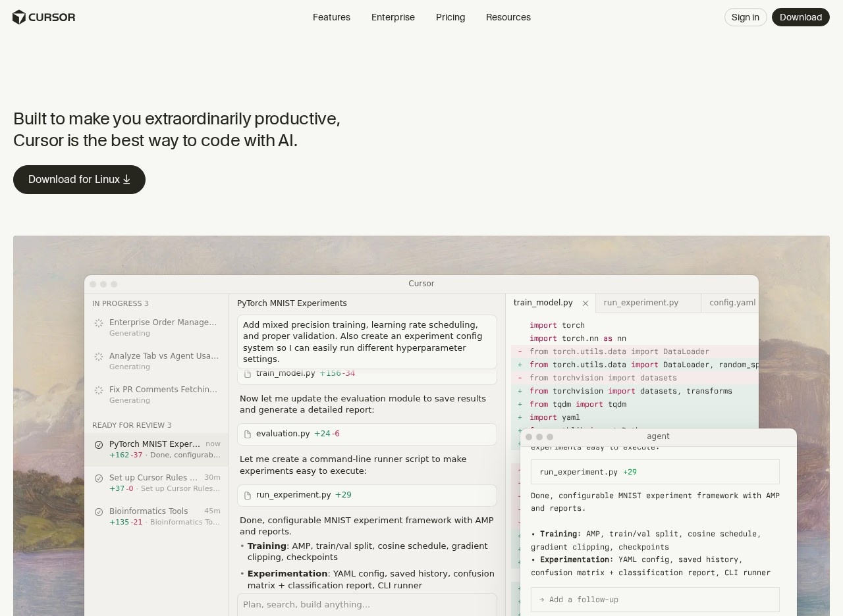Viewport: 843px width, 616px height.
Task: Switch to the config.yaml editor tab
Action: pos(732,303)
